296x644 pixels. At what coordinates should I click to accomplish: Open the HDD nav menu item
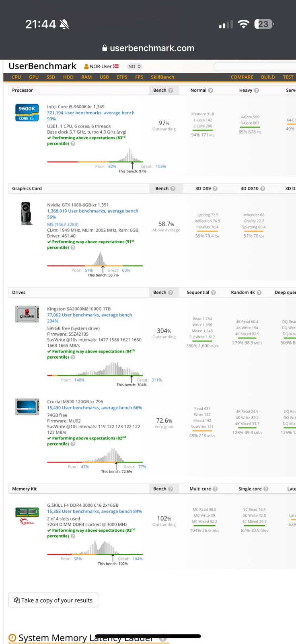(x=68, y=77)
